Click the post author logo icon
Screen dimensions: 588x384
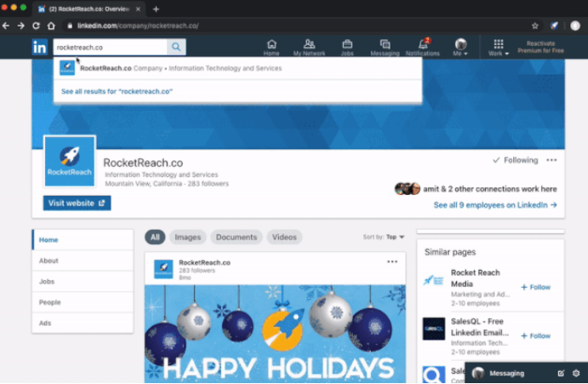(x=163, y=269)
